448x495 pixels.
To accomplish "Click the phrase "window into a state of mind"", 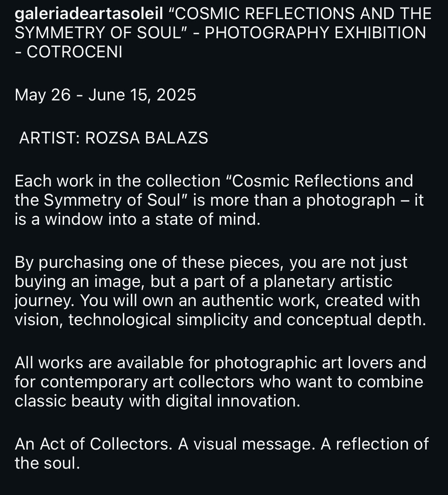I will pyautogui.click(x=153, y=220).
